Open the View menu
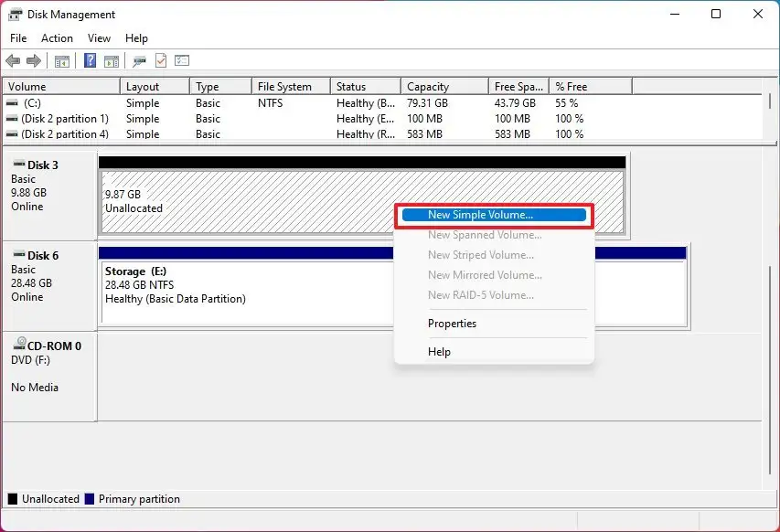Image resolution: width=780 pixels, height=532 pixels. click(x=99, y=38)
